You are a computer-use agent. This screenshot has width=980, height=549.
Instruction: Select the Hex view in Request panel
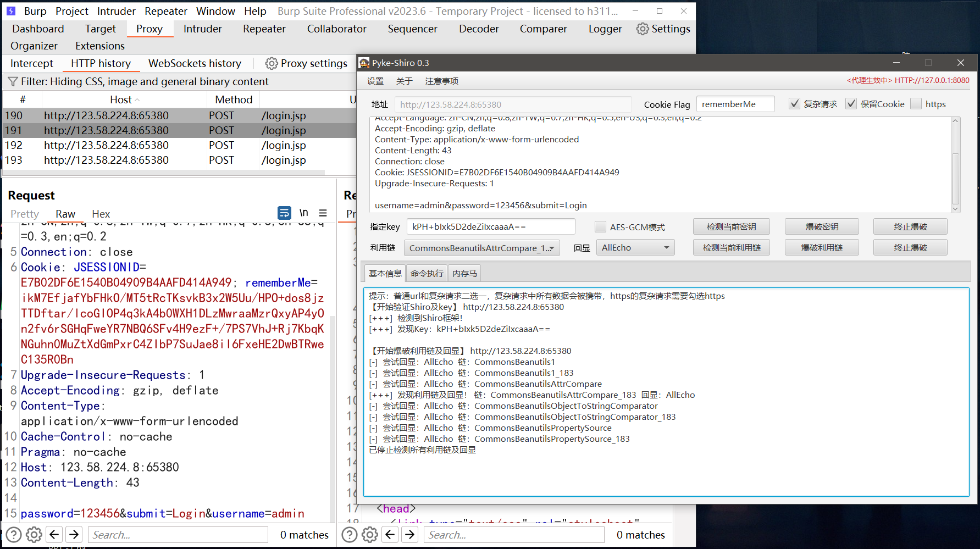point(101,214)
